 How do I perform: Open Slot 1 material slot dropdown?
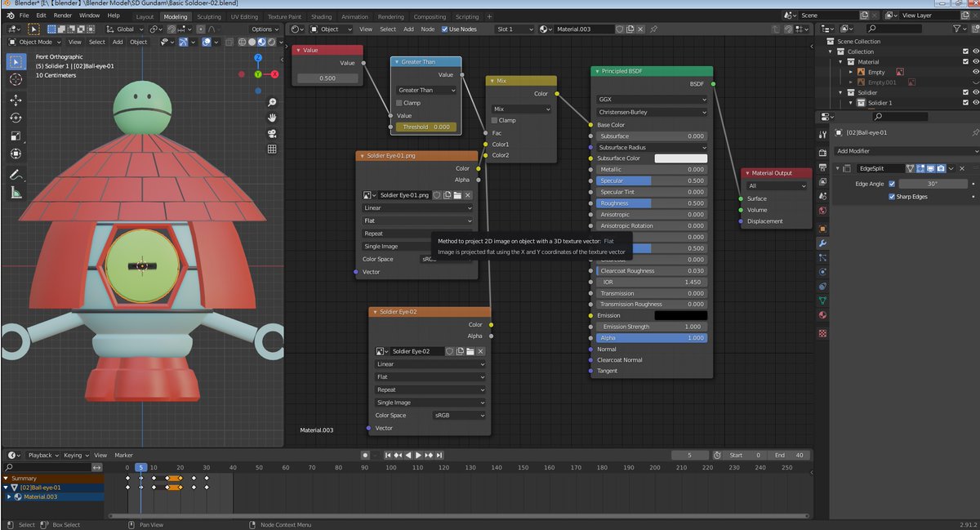[514, 29]
